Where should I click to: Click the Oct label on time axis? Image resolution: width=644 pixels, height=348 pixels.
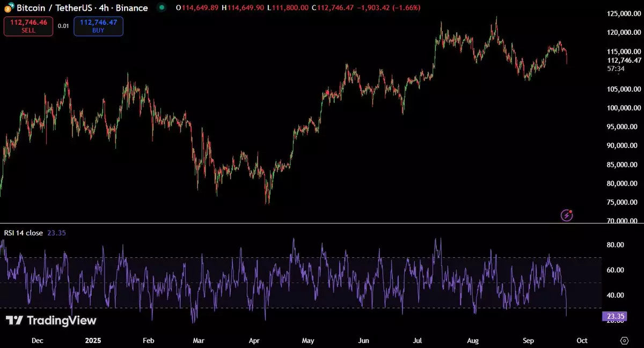(x=582, y=340)
